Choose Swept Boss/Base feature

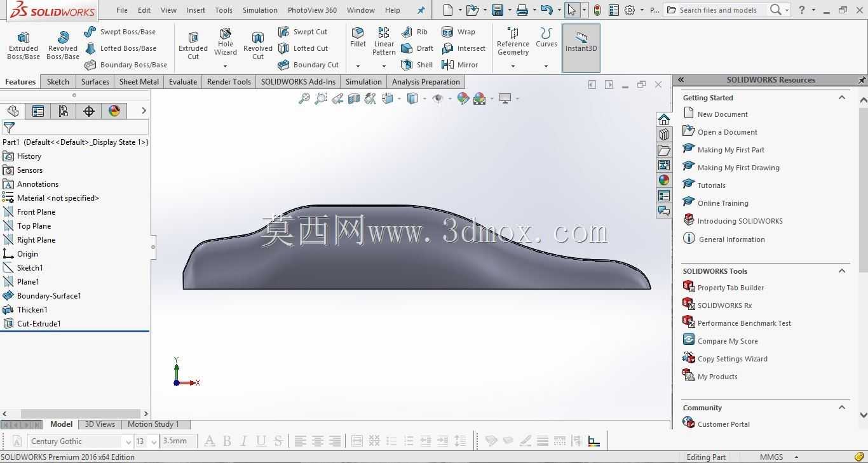[x=120, y=32]
